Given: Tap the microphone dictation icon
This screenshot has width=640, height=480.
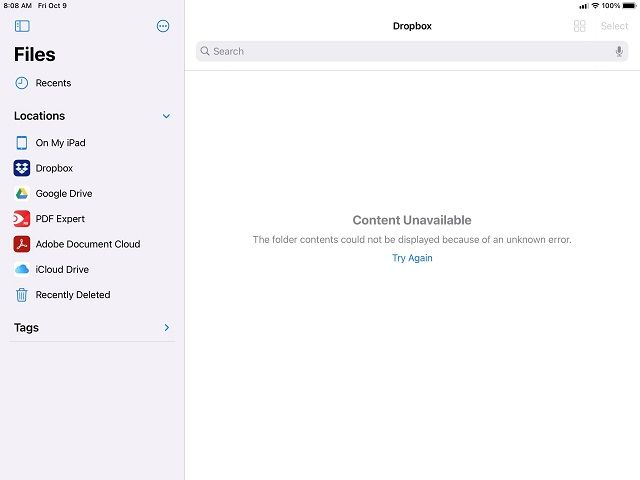Looking at the screenshot, I should coord(619,51).
